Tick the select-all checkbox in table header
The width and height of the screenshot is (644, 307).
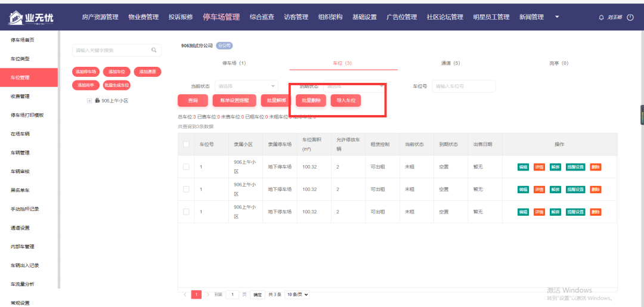(x=186, y=144)
